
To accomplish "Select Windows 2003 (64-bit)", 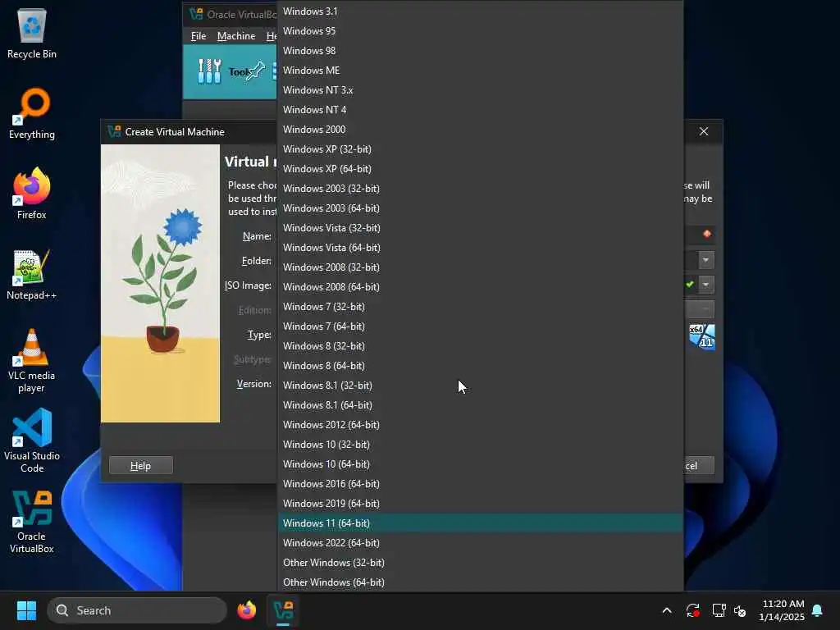I will [481, 208].
